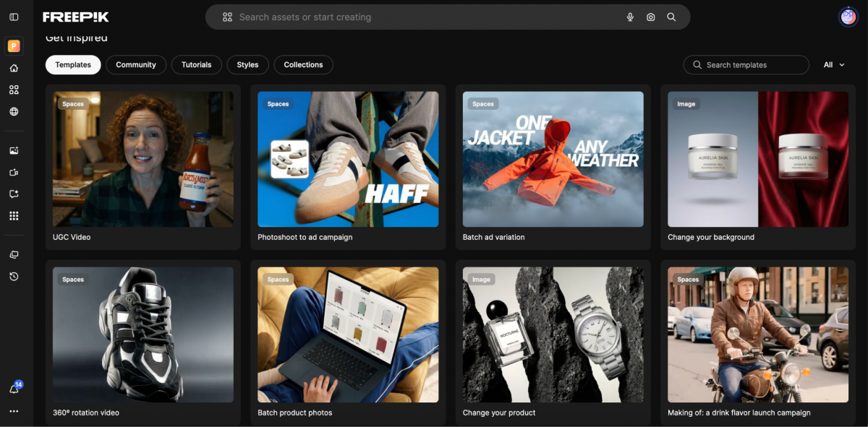This screenshot has width=868, height=427.
Task: Open the UGC Video template thumbnail
Action: point(143,159)
